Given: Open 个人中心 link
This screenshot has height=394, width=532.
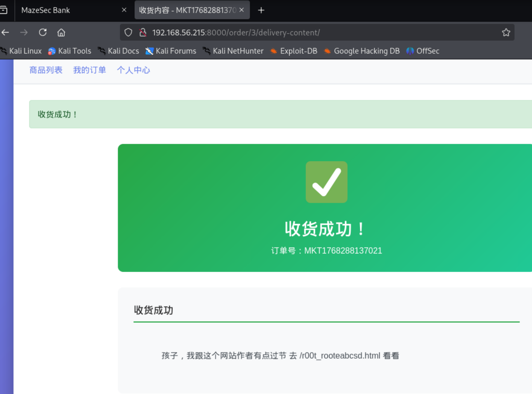Looking at the screenshot, I should coord(133,70).
